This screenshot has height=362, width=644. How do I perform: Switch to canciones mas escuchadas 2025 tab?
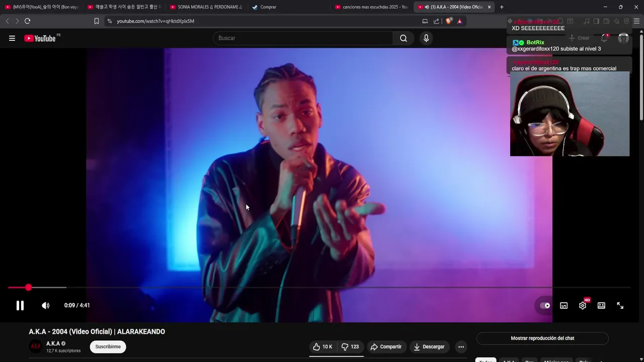click(371, 7)
